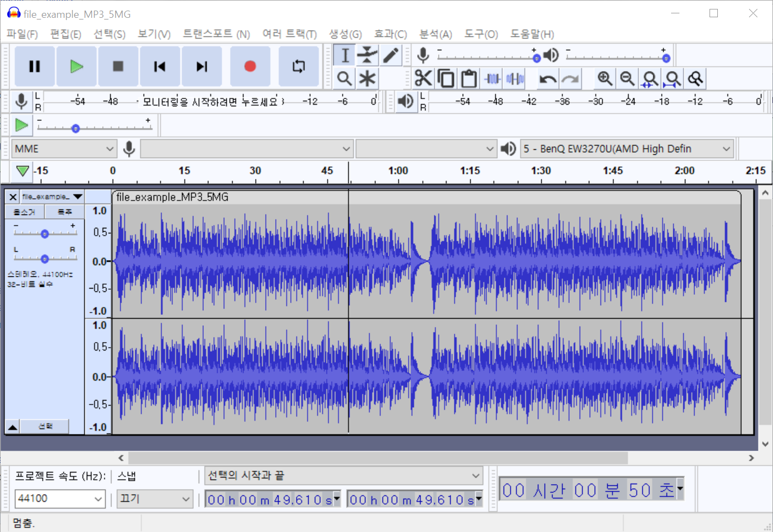Image resolution: width=773 pixels, height=532 pixels.
Task: Click the Paste clipboard icon
Action: 469,79
